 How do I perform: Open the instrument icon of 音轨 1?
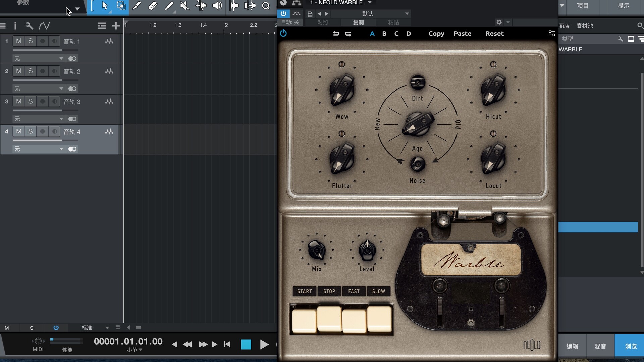click(x=109, y=41)
